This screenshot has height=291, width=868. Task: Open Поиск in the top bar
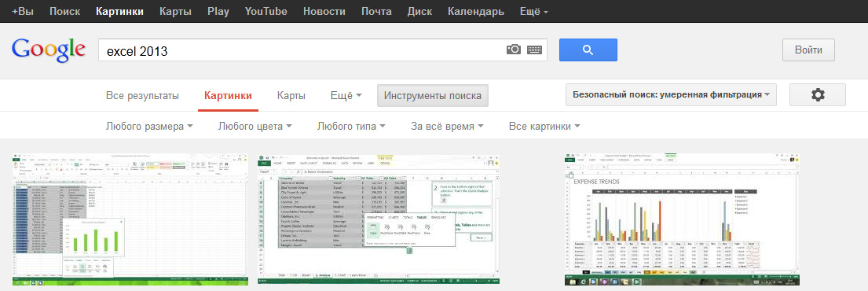pyautogui.click(x=64, y=11)
